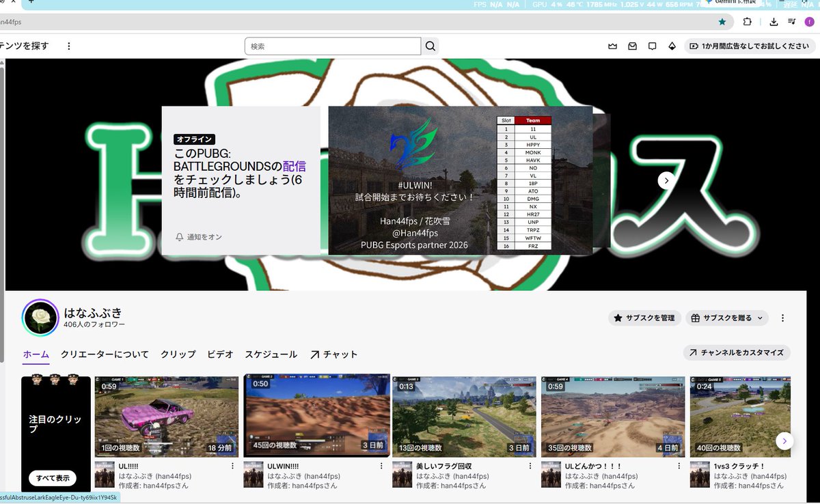Open the UL!!!!! clip thumbnail

(167, 416)
